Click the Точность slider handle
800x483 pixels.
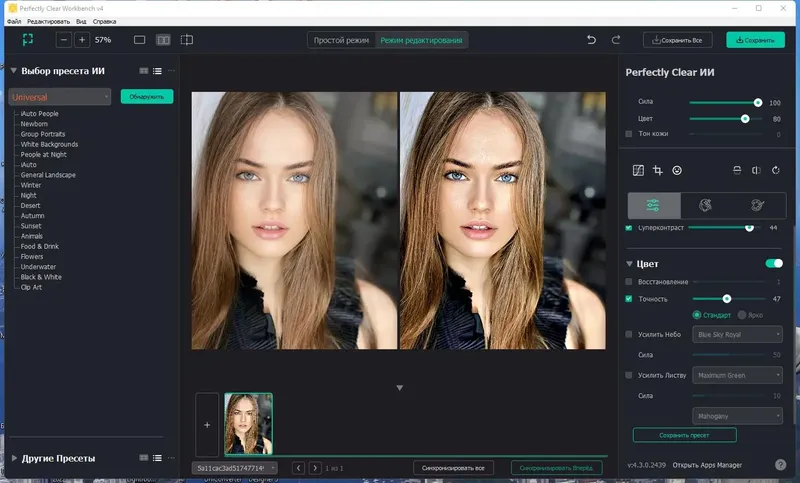coord(727,299)
